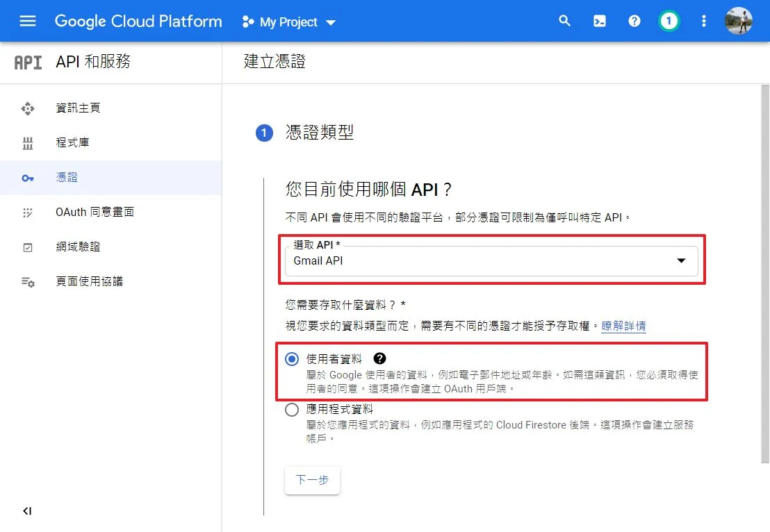The height and width of the screenshot is (532, 770).
Task: Click the 憑證 key icon
Action: tap(28, 178)
